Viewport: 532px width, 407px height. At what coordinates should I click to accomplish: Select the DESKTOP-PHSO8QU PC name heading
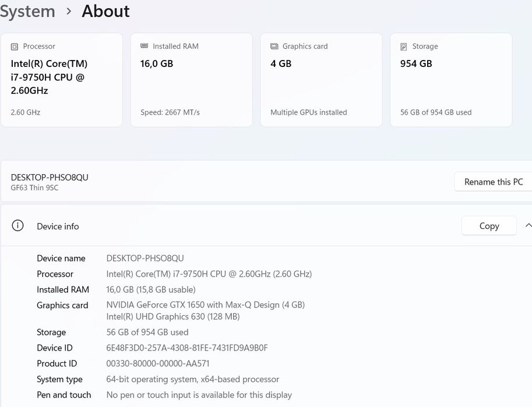[x=50, y=178]
